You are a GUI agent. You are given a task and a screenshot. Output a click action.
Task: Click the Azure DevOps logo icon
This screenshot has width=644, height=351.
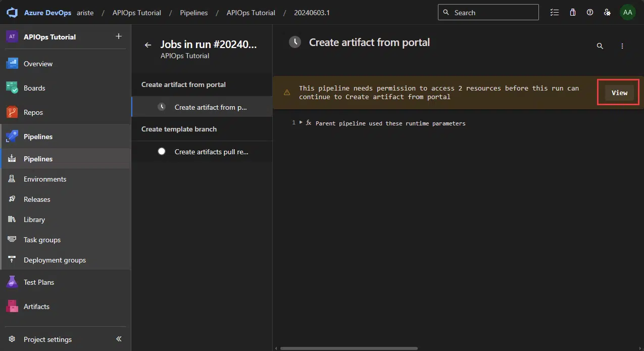pos(13,13)
